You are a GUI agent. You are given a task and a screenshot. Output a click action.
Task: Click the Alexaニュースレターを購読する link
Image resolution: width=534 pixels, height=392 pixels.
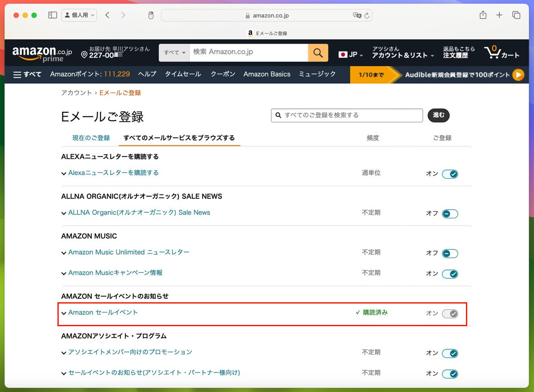[113, 172]
